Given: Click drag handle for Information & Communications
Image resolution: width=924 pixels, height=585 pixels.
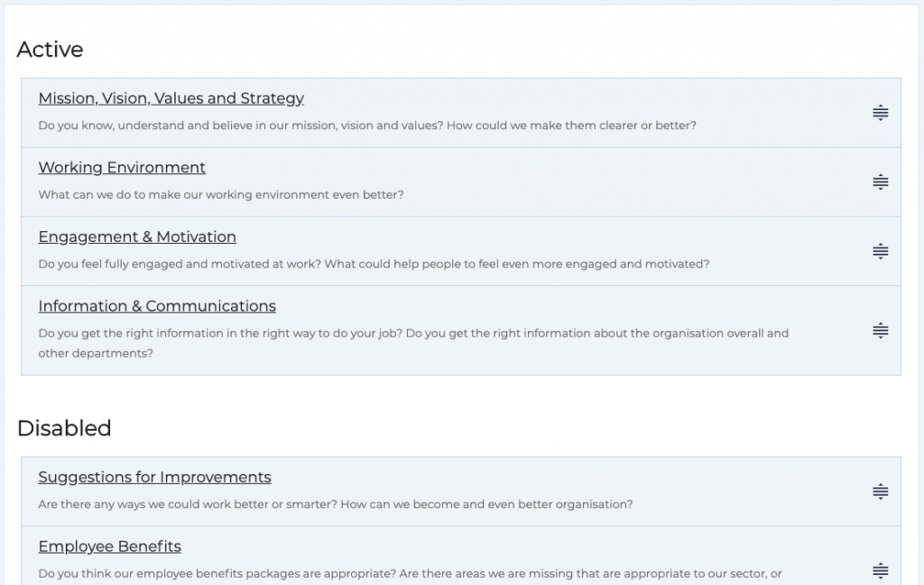Looking at the screenshot, I should (x=880, y=330).
